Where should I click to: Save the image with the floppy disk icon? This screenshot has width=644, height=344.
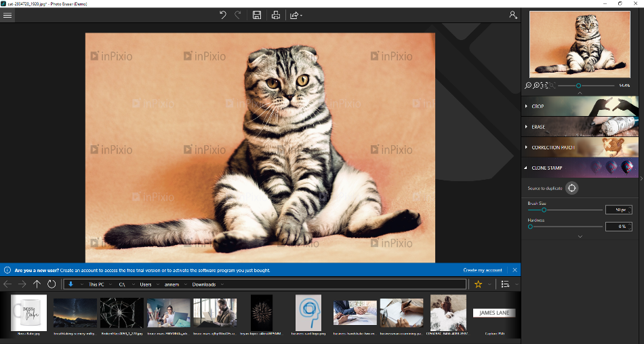pos(257,16)
